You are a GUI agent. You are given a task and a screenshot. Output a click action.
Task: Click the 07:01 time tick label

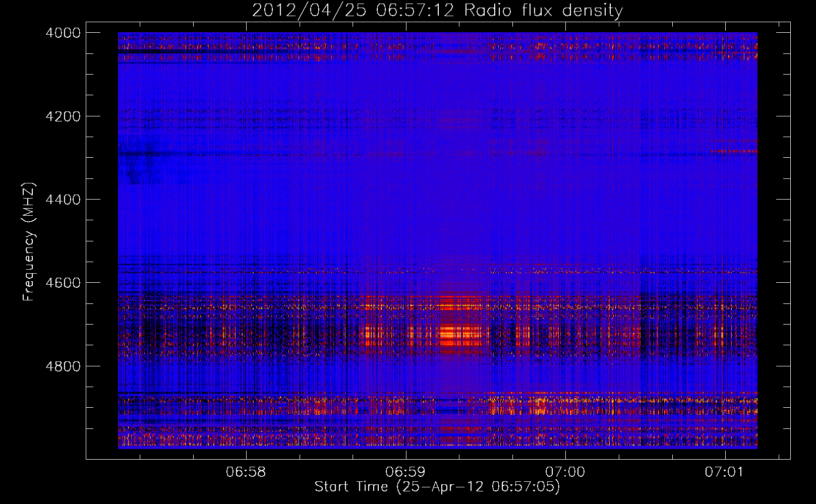click(x=725, y=472)
